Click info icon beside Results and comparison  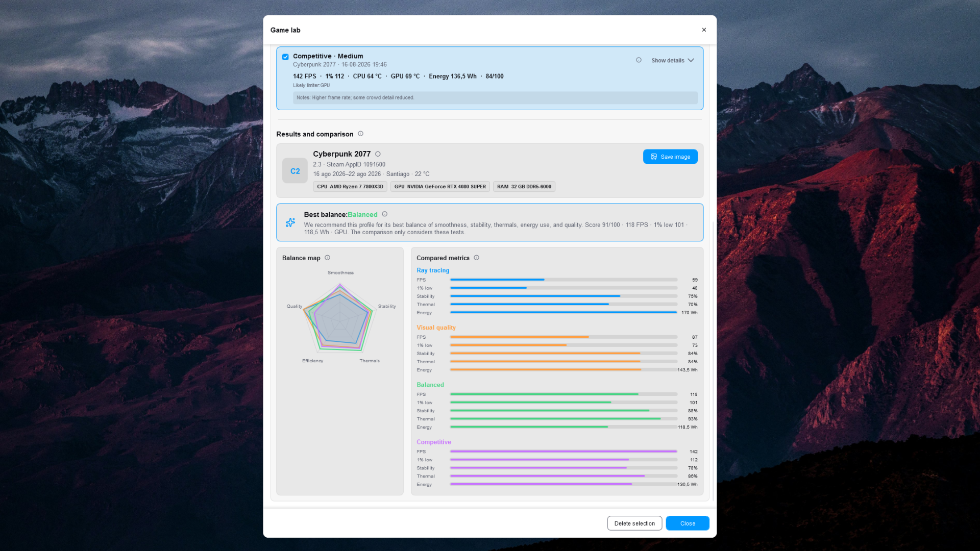(360, 134)
